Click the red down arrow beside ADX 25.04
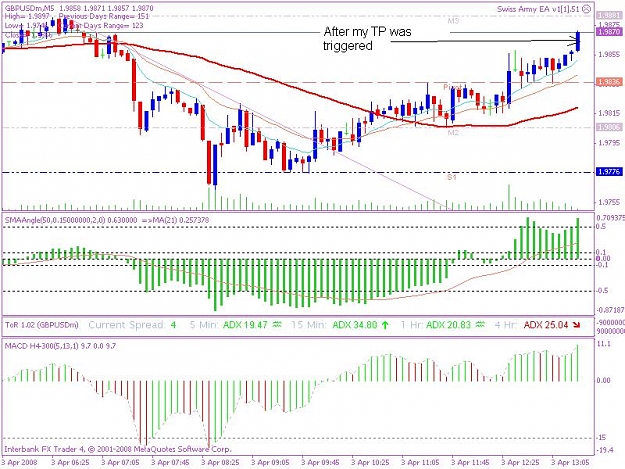Screen dimensions: 625x469 [x=576, y=325]
